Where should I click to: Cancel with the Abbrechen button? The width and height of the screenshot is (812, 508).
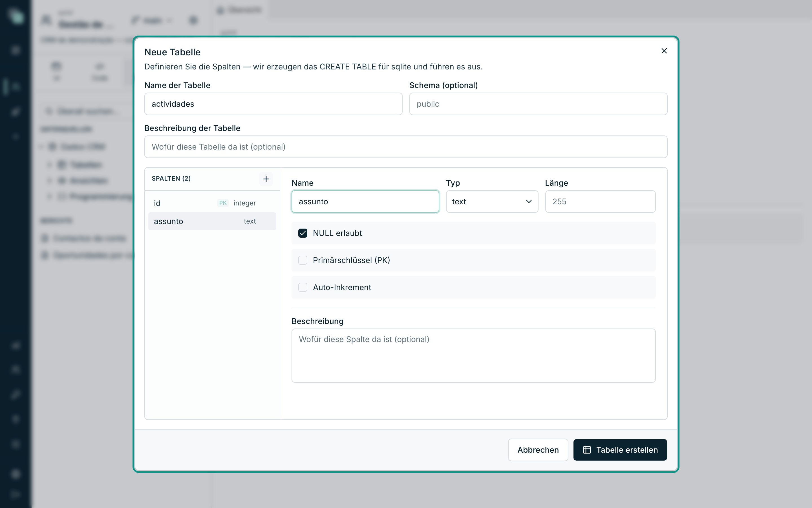click(538, 450)
